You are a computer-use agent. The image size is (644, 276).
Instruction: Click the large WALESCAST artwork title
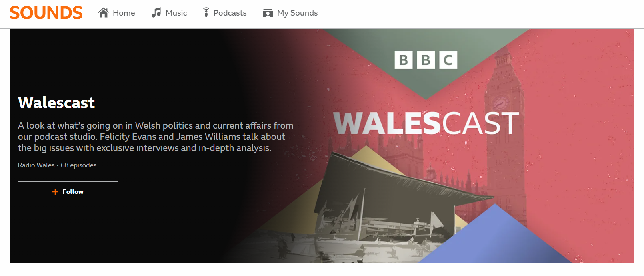click(426, 123)
